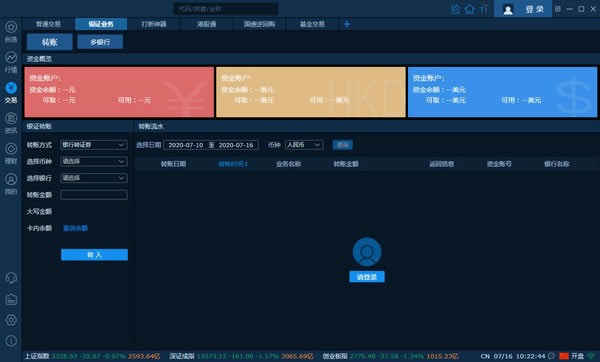Expand the 选择币种 currency dropdown

(x=94, y=161)
